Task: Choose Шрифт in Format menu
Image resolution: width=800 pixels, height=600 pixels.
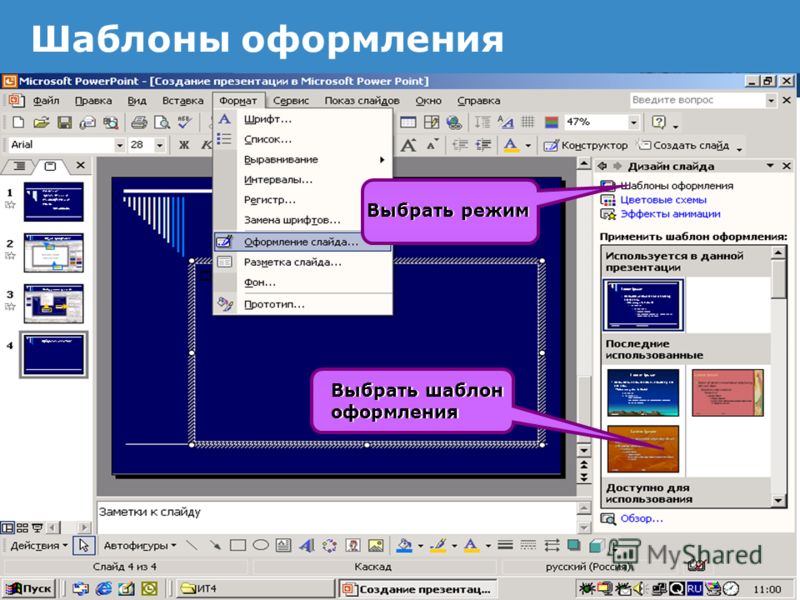Action: tap(303, 119)
